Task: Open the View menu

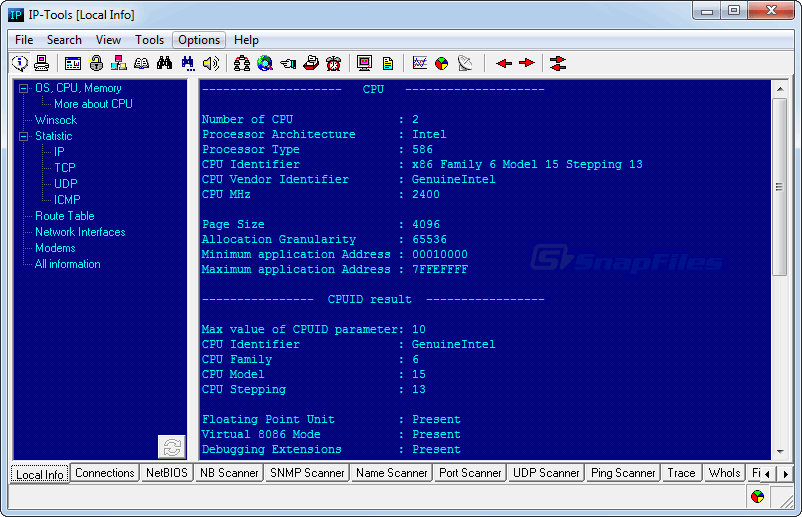Action: [x=108, y=40]
